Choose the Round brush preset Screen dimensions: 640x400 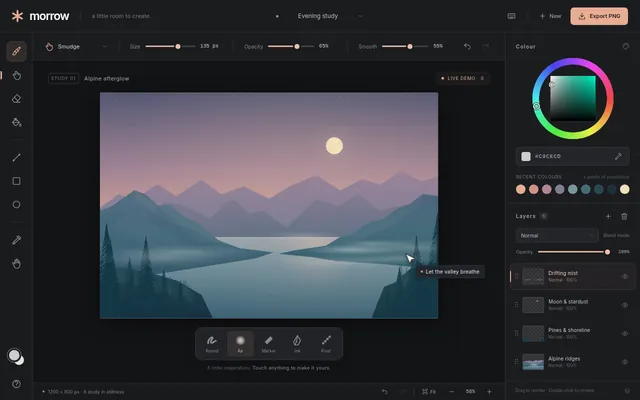pyautogui.click(x=212, y=344)
